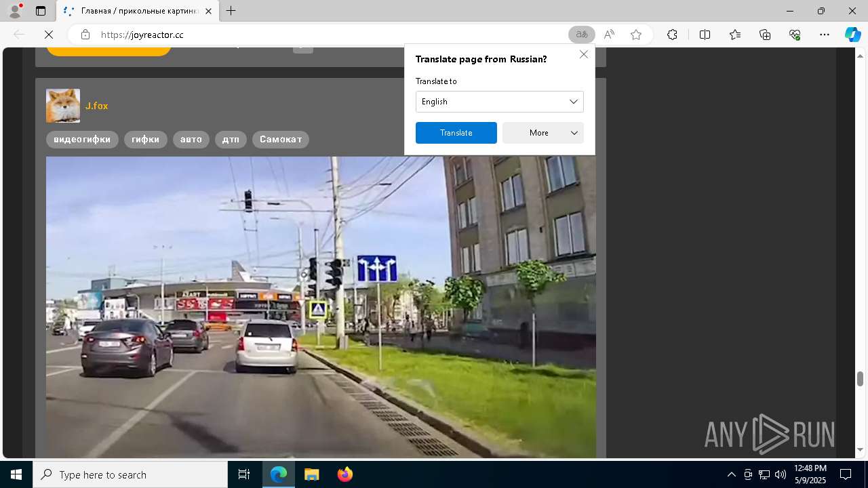The image size is (868, 488).
Task: Select the Самокат tag
Action: tap(281, 140)
